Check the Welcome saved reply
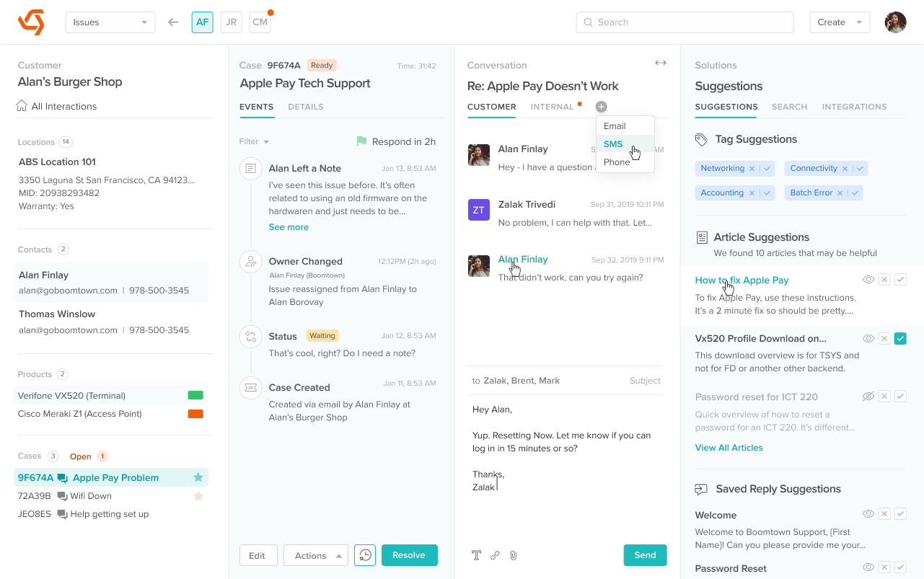924x579 pixels. (900, 514)
